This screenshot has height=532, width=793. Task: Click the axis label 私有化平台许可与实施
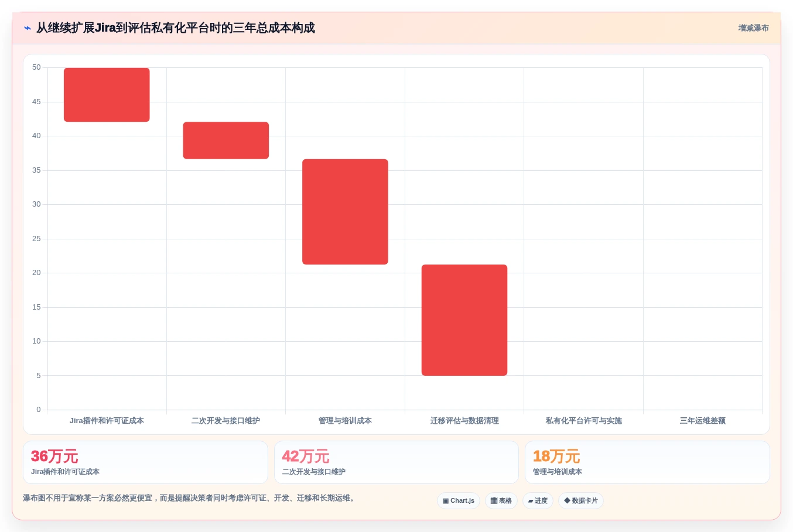click(584, 421)
